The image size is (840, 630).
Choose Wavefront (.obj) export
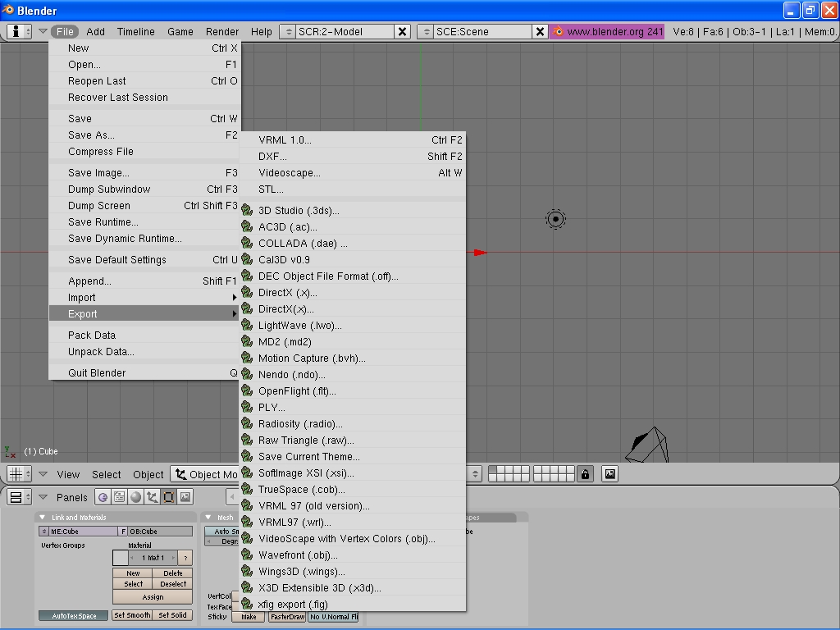click(353, 555)
